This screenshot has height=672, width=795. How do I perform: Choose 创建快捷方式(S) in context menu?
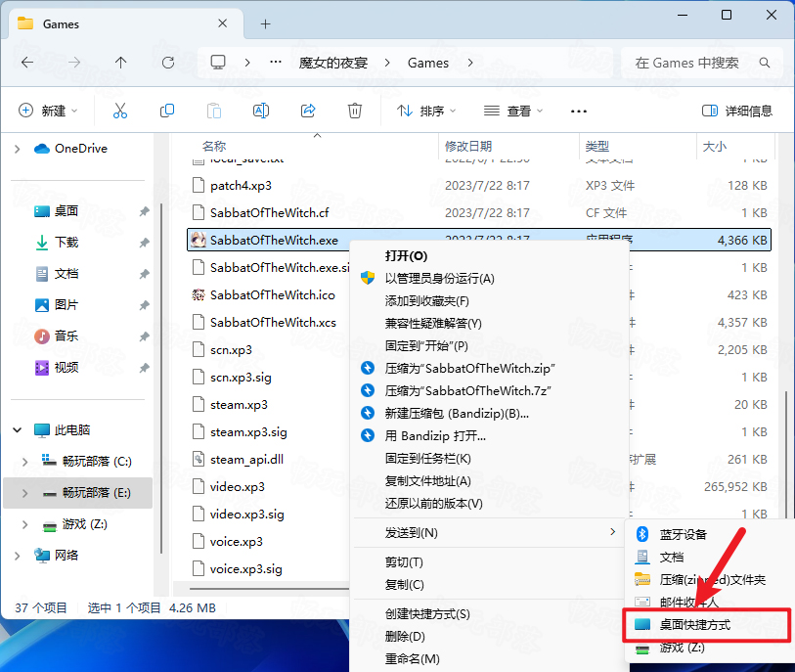click(x=427, y=614)
